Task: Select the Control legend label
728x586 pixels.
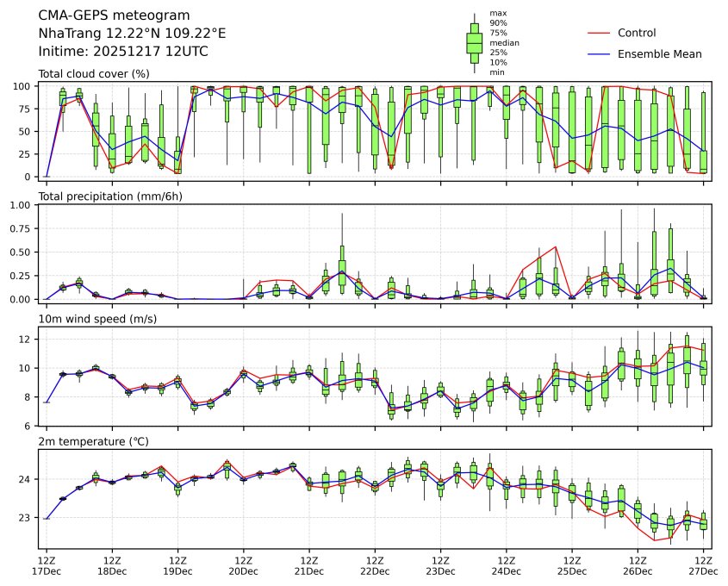Action: tap(637, 33)
